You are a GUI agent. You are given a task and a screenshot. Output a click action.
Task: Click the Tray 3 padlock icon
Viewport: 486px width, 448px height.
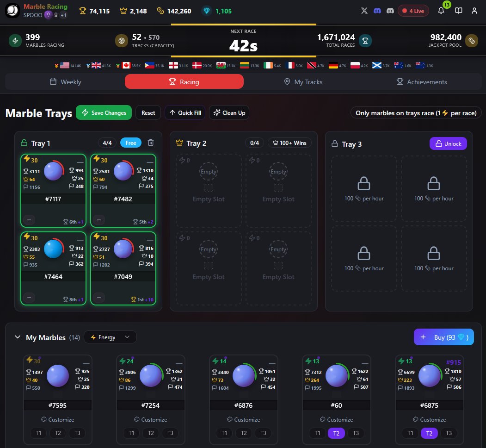tap(335, 143)
